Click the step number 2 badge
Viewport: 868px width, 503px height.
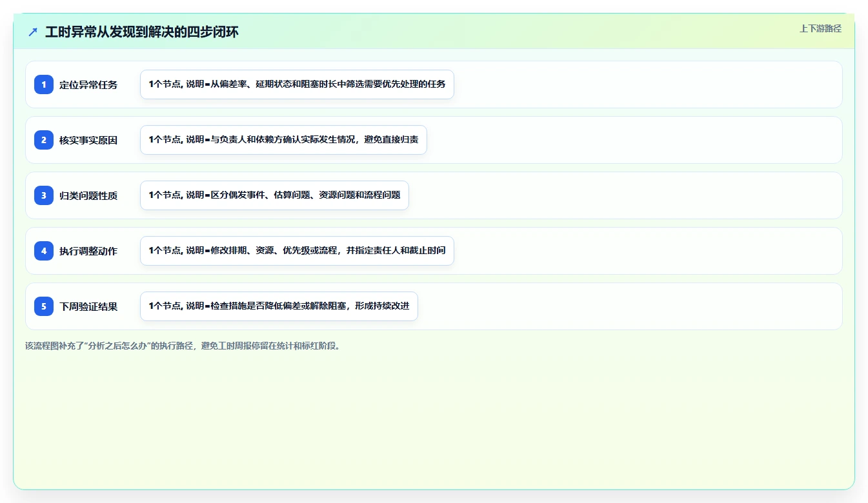click(x=44, y=140)
